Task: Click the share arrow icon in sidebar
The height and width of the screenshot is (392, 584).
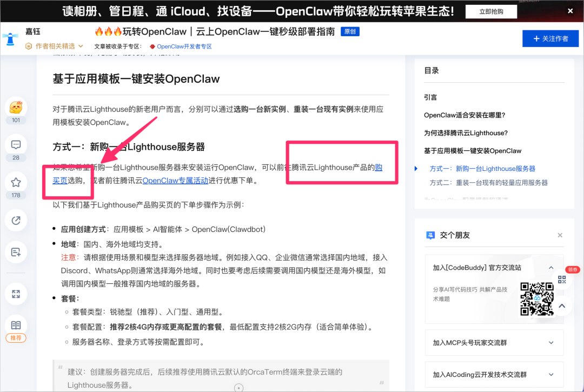Action: coord(16,220)
